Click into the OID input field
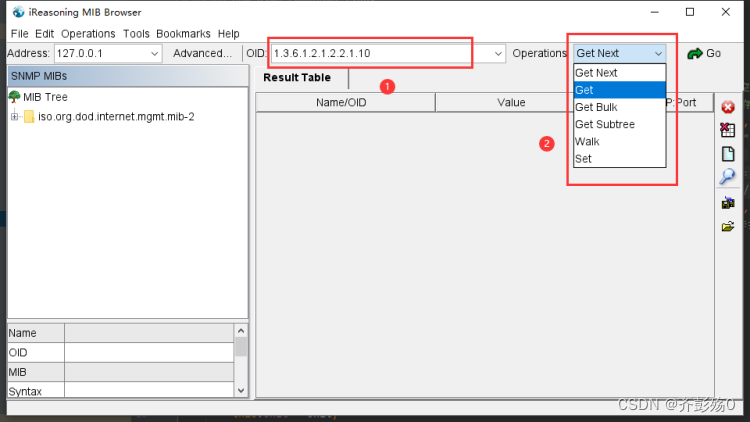This screenshot has width=750, height=422. pyautogui.click(x=380, y=53)
